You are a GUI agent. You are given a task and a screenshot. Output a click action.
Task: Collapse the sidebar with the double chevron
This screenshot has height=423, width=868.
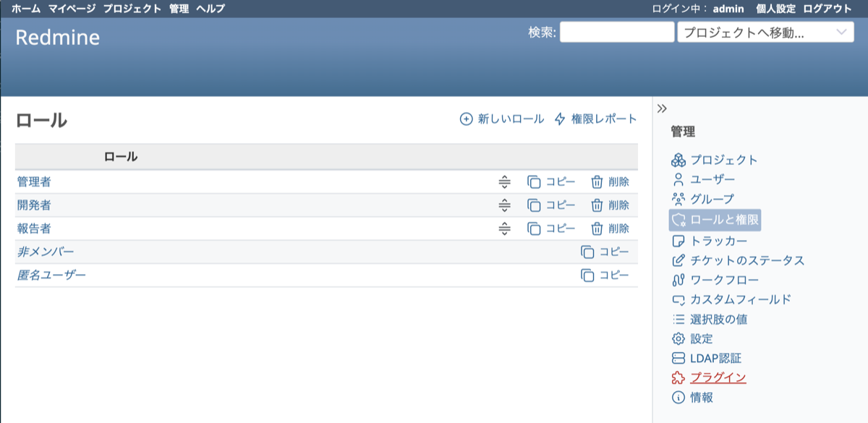[662, 108]
